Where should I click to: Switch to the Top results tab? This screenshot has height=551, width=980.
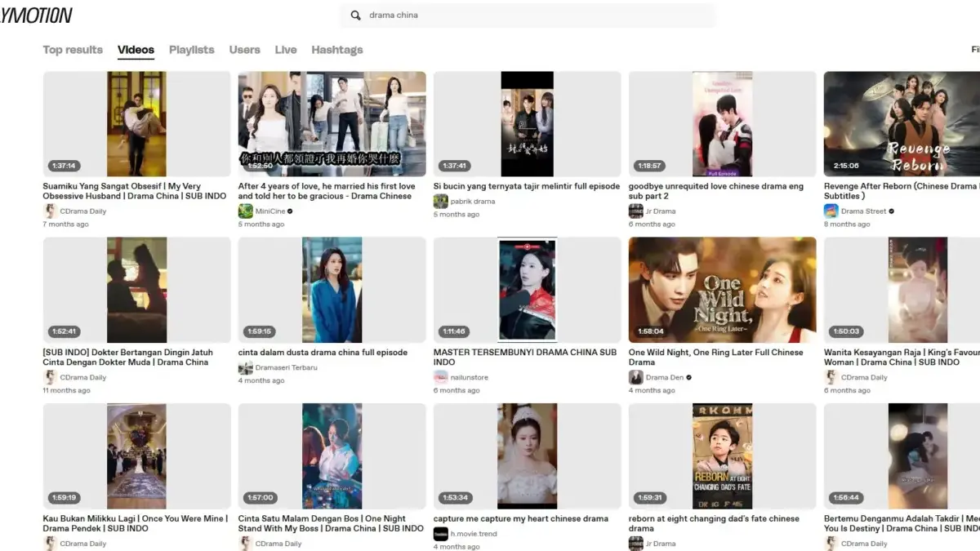73,50
